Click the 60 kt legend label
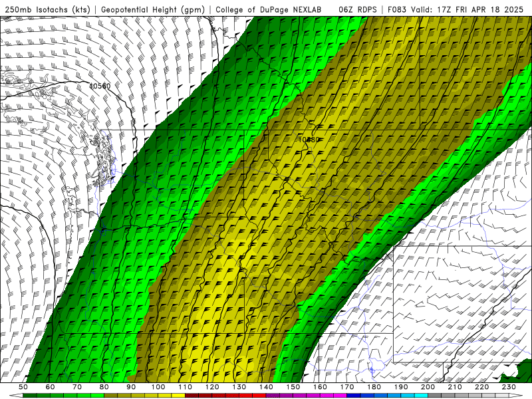The height and width of the screenshot is (399, 532). click(50, 387)
